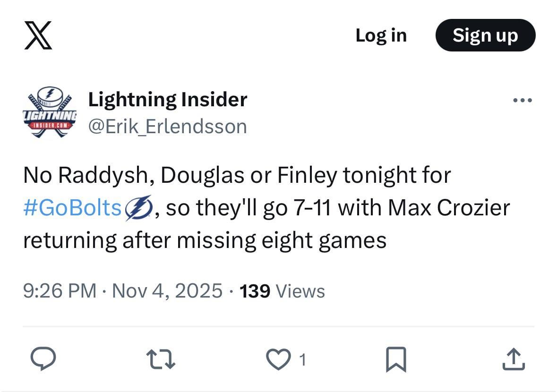Click the repost icon beneath the post
The height and width of the screenshot is (392, 557).
click(x=161, y=360)
